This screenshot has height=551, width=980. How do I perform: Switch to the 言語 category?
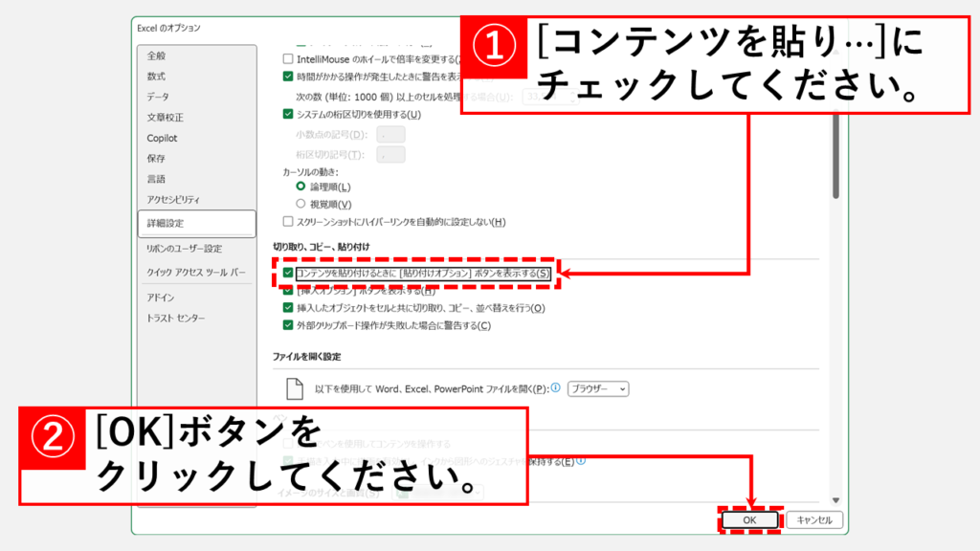[x=156, y=179]
